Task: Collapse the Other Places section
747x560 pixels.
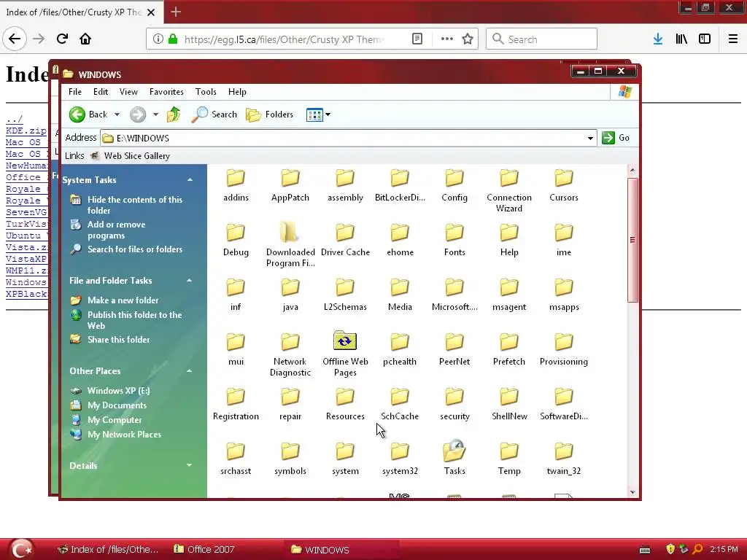Action: (x=189, y=371)
